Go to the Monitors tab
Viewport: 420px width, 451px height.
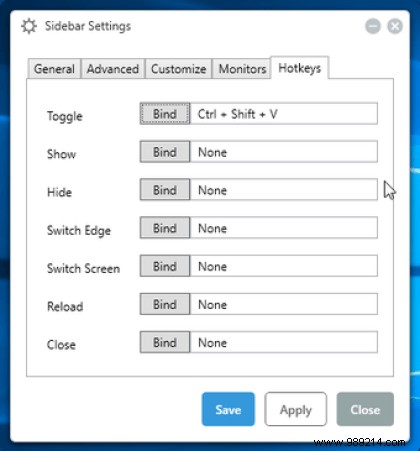(x=242, y=69)
